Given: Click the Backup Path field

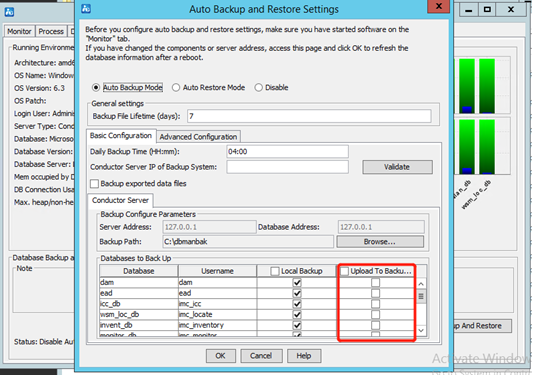Looking at the screenshot, I should 248,242.
